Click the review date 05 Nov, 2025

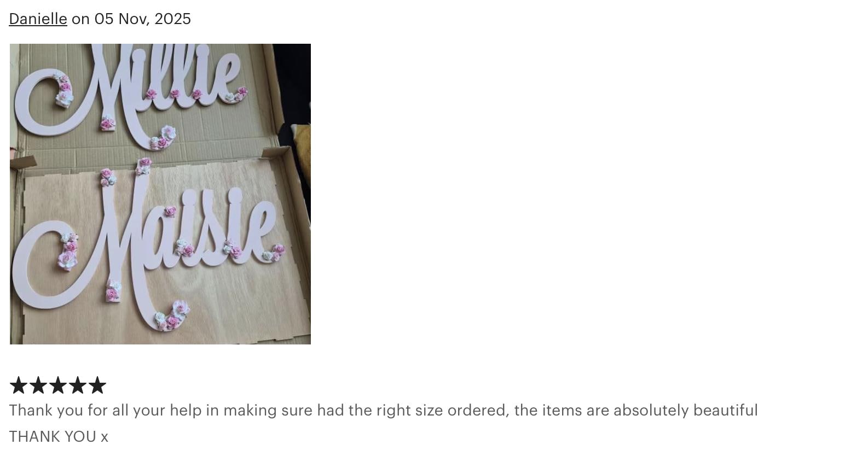(142, 19)
